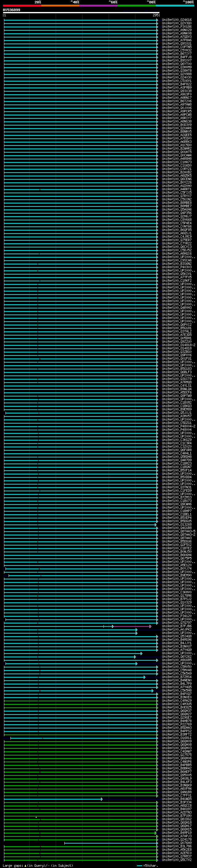Select label UniRef100_Q24178
Screen dimensions: 197x868
tap(177, 839)
